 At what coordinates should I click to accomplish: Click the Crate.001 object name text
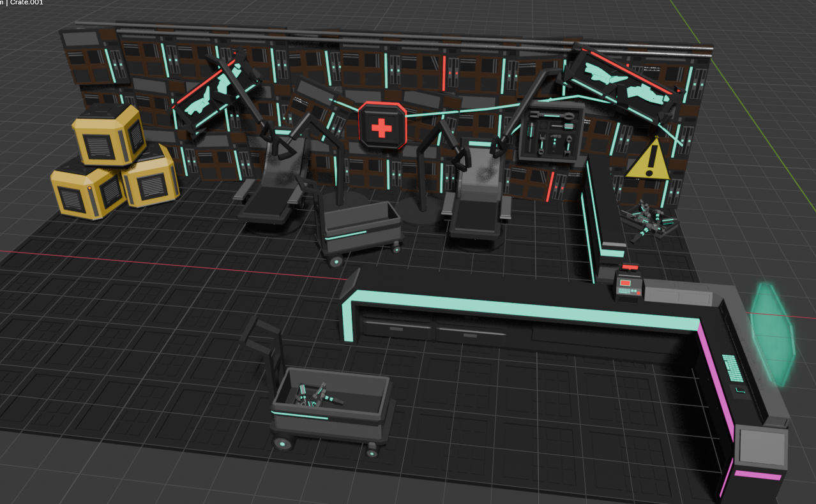click(x=26, y=3)
